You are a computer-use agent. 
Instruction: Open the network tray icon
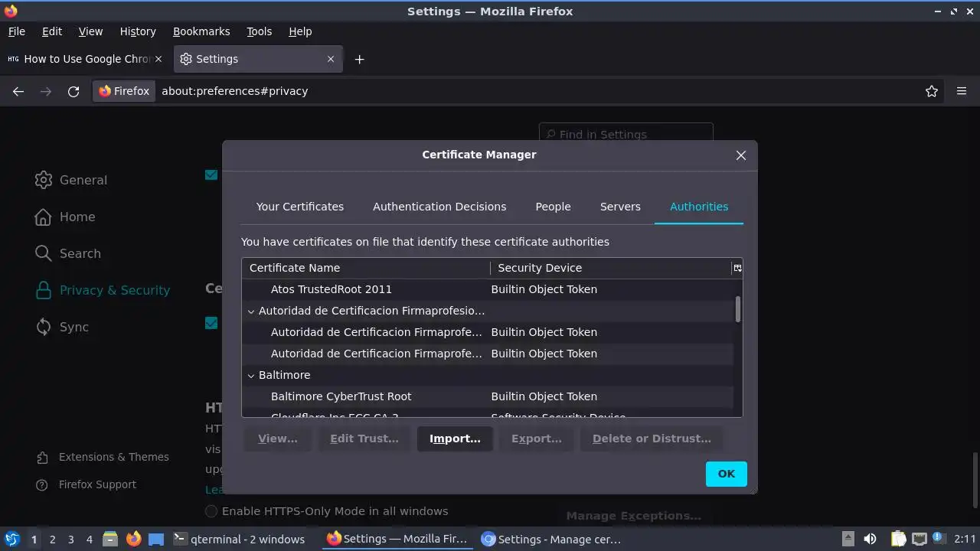point(920,539)
